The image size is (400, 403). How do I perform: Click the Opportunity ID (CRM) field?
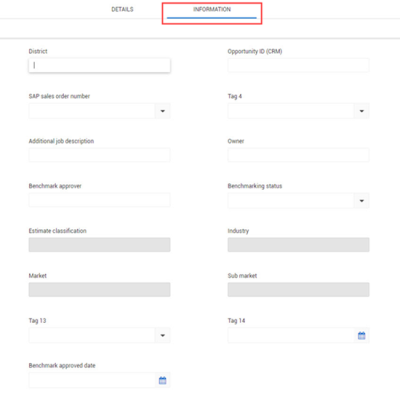coord(298,65)
